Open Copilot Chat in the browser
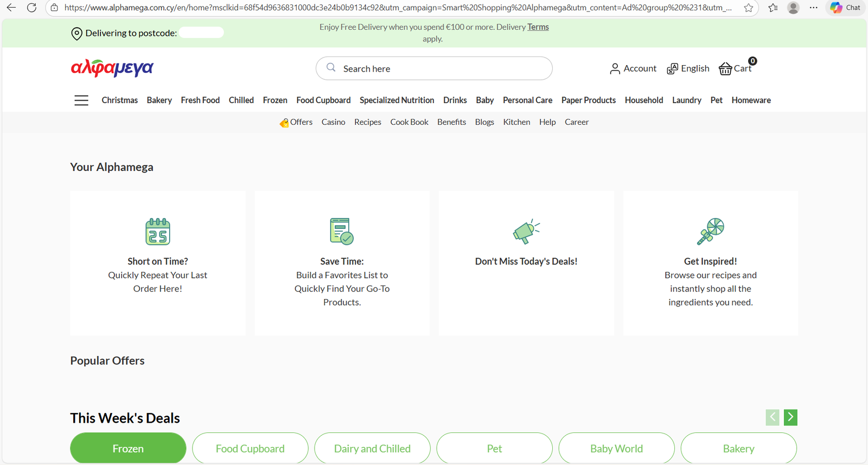The image size is (868, 465). (x=845, y=8)
